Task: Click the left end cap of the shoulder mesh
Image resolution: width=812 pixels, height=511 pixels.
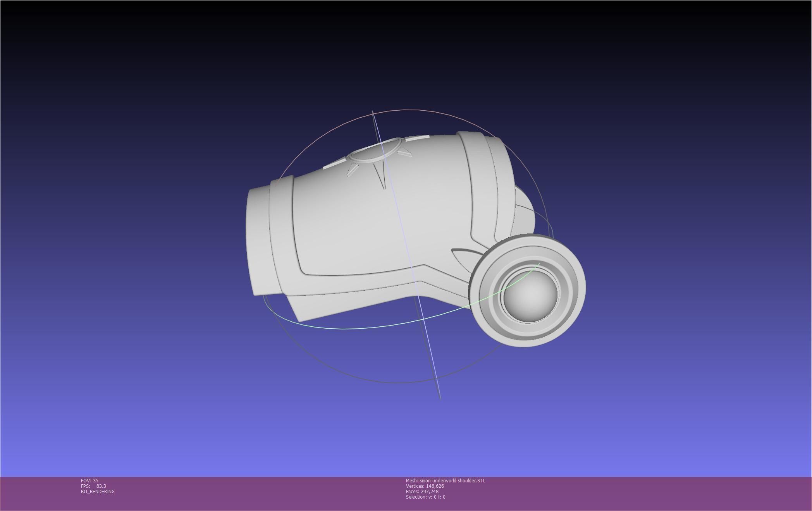Action: pyautogui.click(x=258, y=240)
